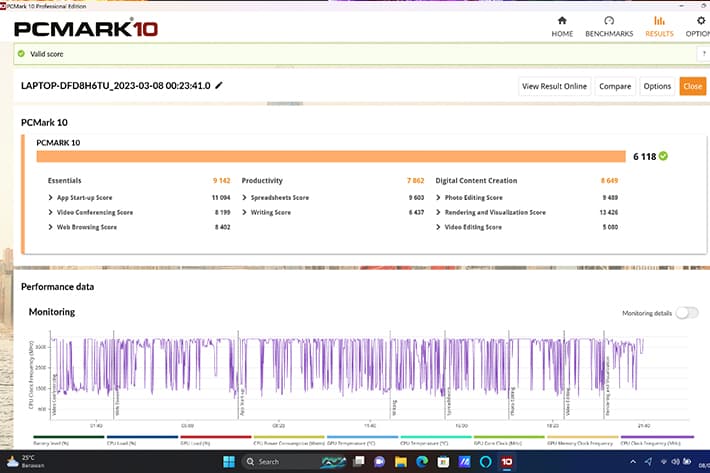Open the Options gear in top navigation
This screenshot has height=473, width=710.
[700, 21]
